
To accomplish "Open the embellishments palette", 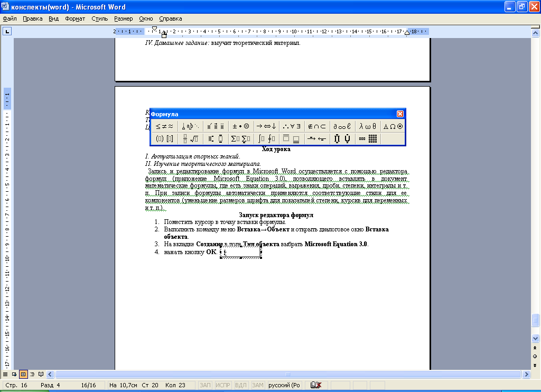I will (216, 126).
